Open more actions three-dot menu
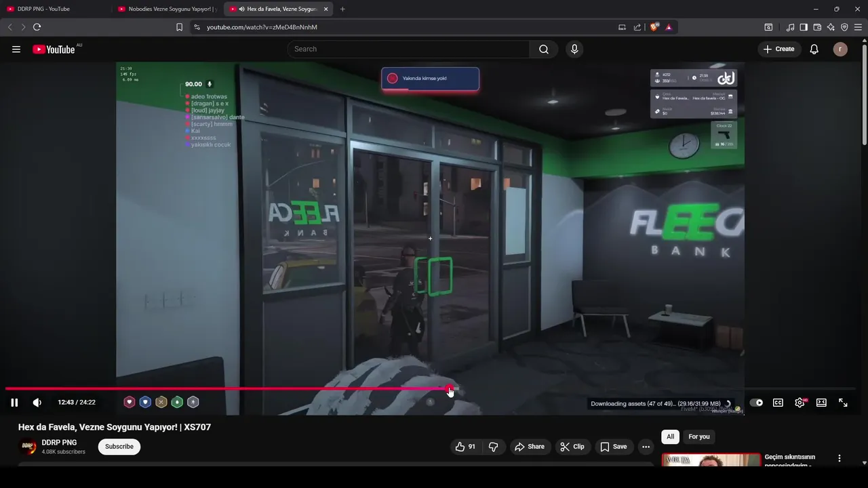 646,447
